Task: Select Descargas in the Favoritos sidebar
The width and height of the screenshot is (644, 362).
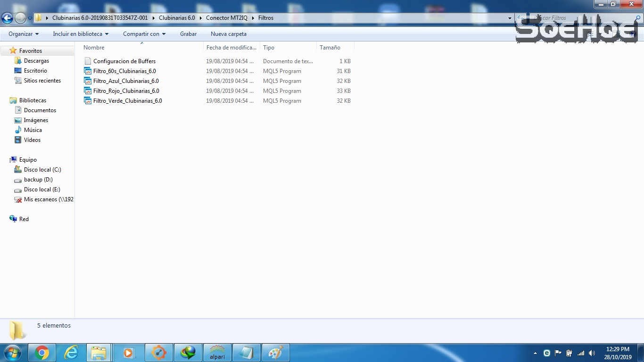Action: click(36, 61)
